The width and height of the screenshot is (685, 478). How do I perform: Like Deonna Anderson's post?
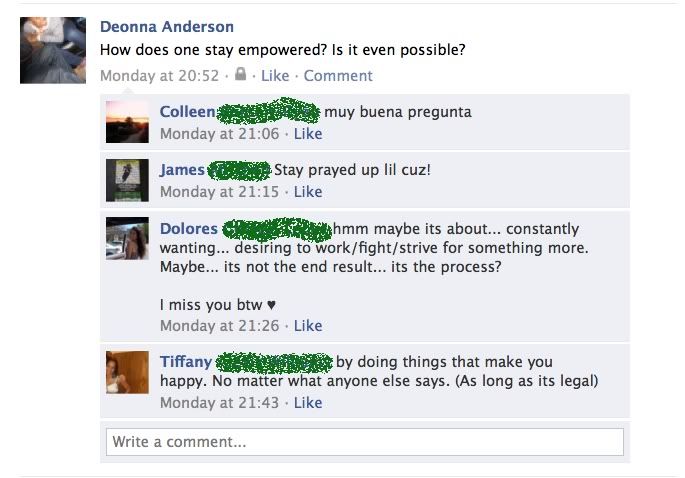coord(275,76)
